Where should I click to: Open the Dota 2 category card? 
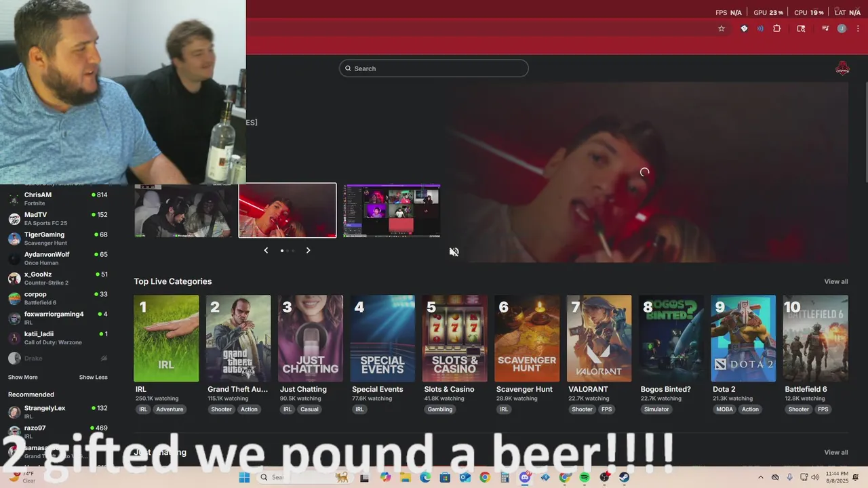[743, 338]
